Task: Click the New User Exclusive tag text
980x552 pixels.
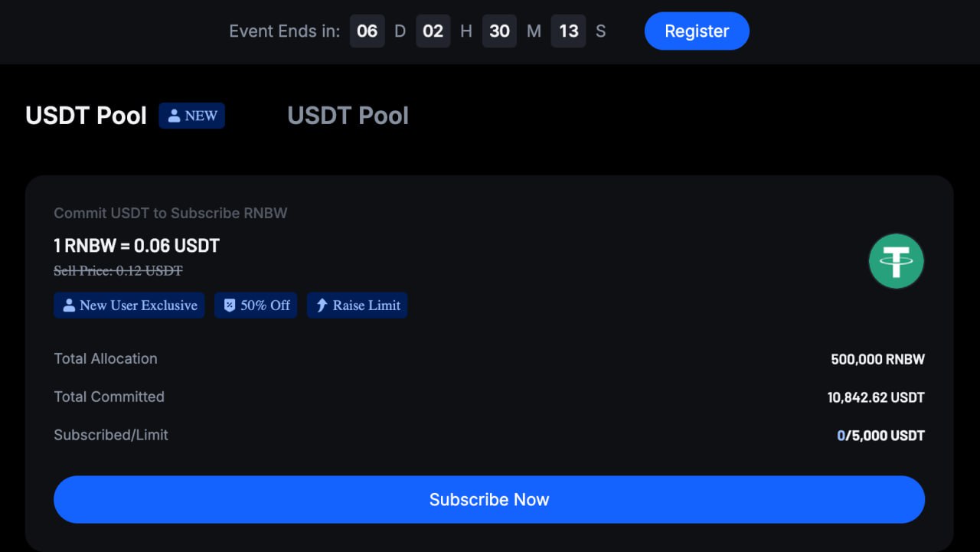Action: [139, 305]
